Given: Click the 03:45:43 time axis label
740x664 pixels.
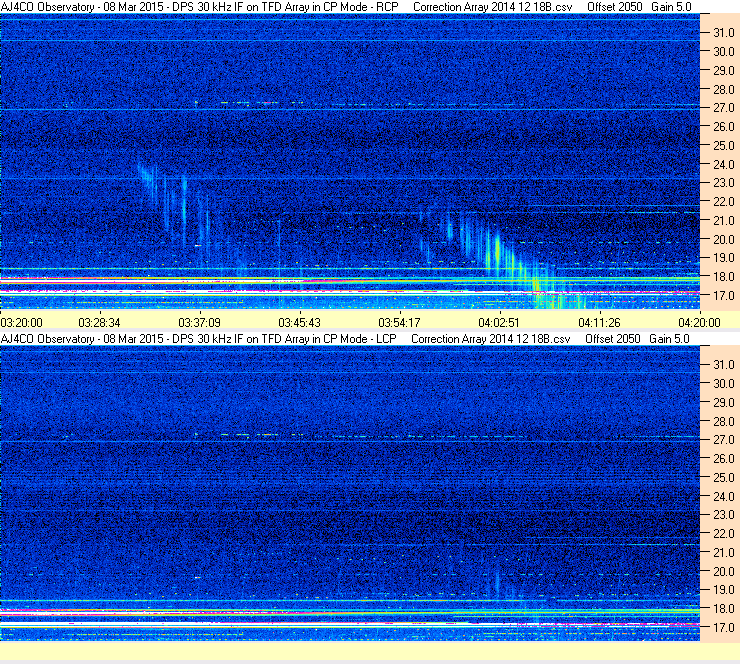Looking at the screenshot, I should tap(299, 322).
